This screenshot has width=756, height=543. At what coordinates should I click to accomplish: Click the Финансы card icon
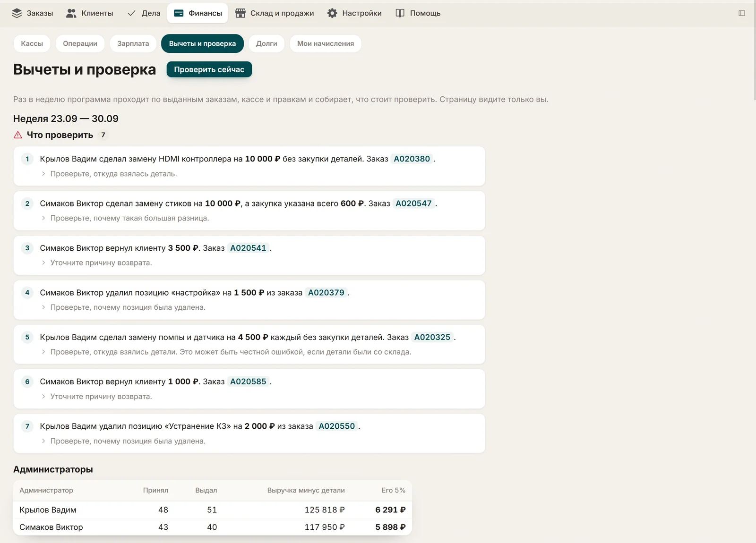pyautogui.click(x=179, y=13)
